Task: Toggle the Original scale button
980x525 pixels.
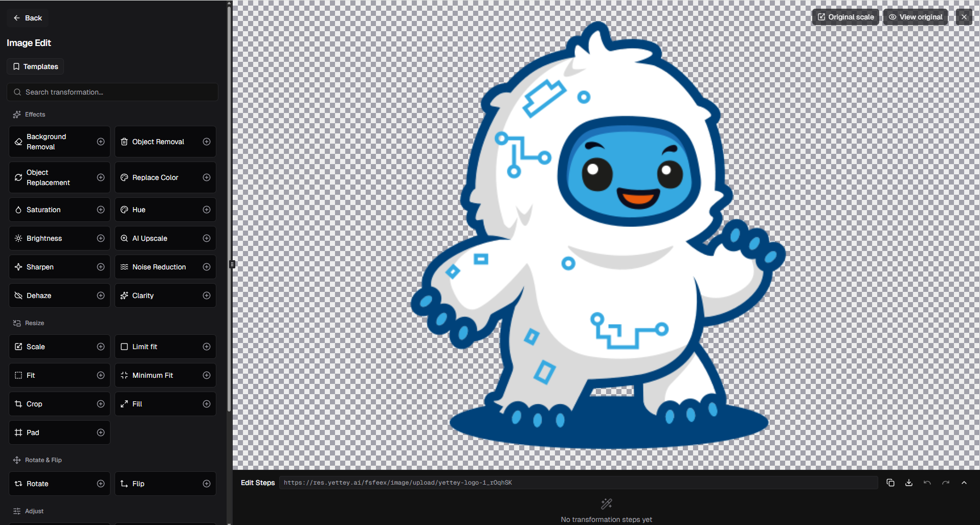Action: [x=845, y=17]
